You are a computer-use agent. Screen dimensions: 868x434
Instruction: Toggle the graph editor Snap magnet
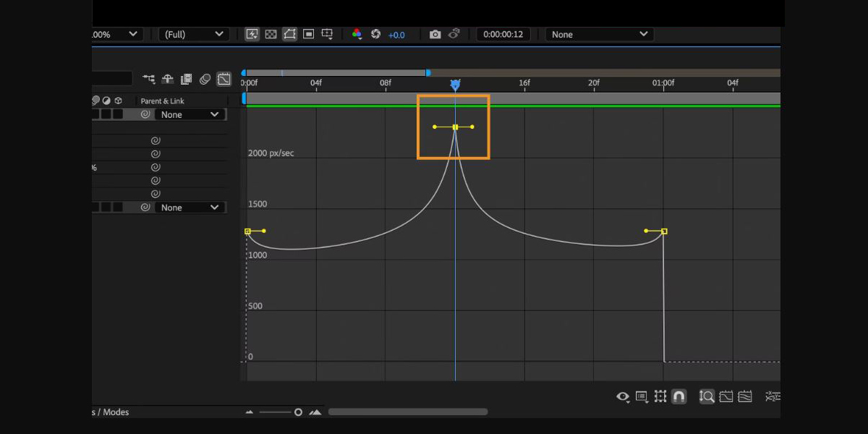678,396
